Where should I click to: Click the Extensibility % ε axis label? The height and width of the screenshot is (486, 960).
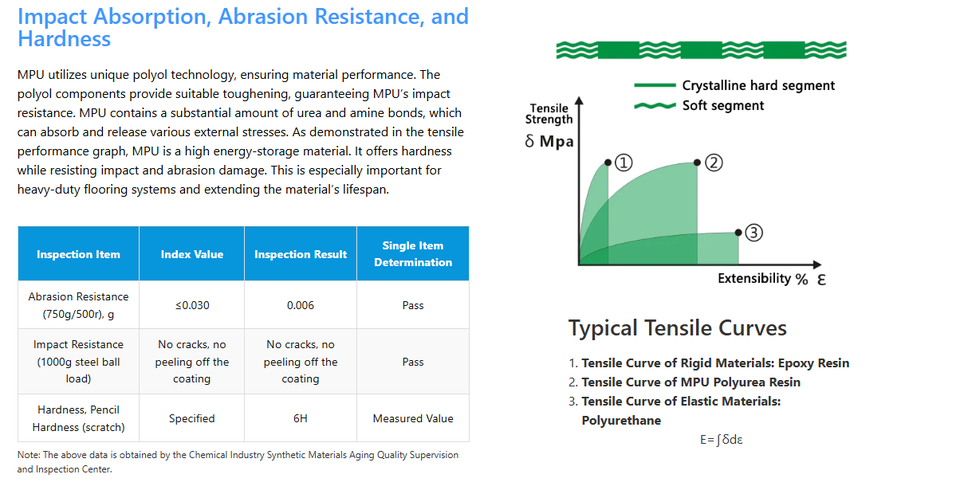pos(771,278)
